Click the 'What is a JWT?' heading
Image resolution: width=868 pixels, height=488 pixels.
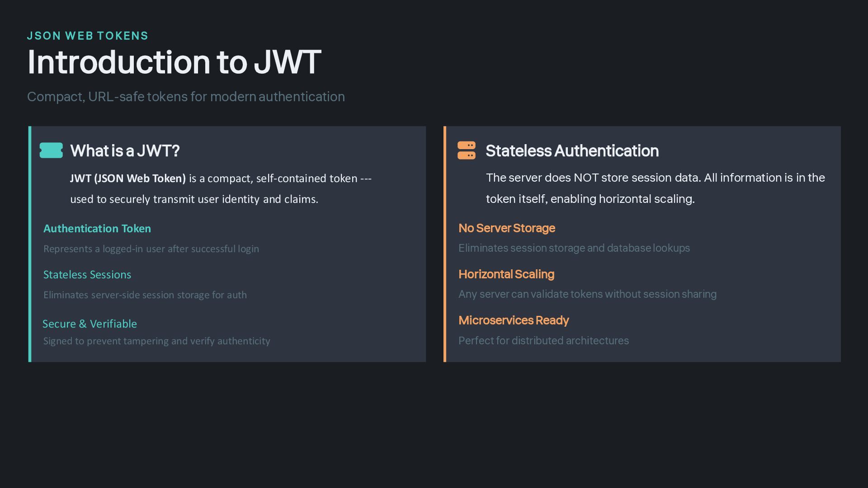(x=125, y=151)
